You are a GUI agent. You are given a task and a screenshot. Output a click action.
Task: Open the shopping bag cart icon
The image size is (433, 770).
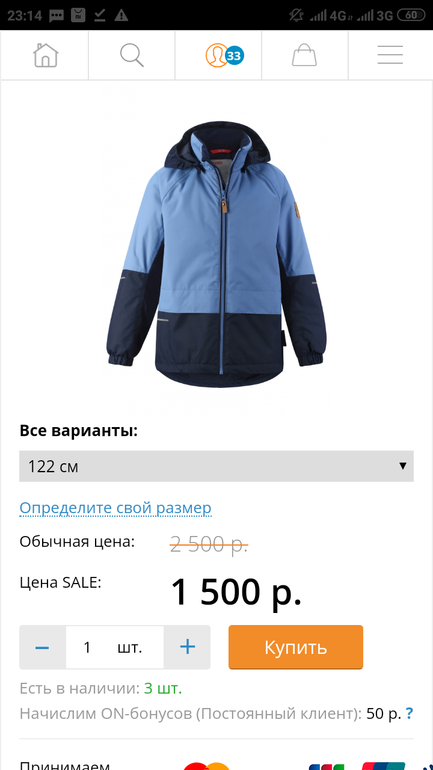[304, 55]
